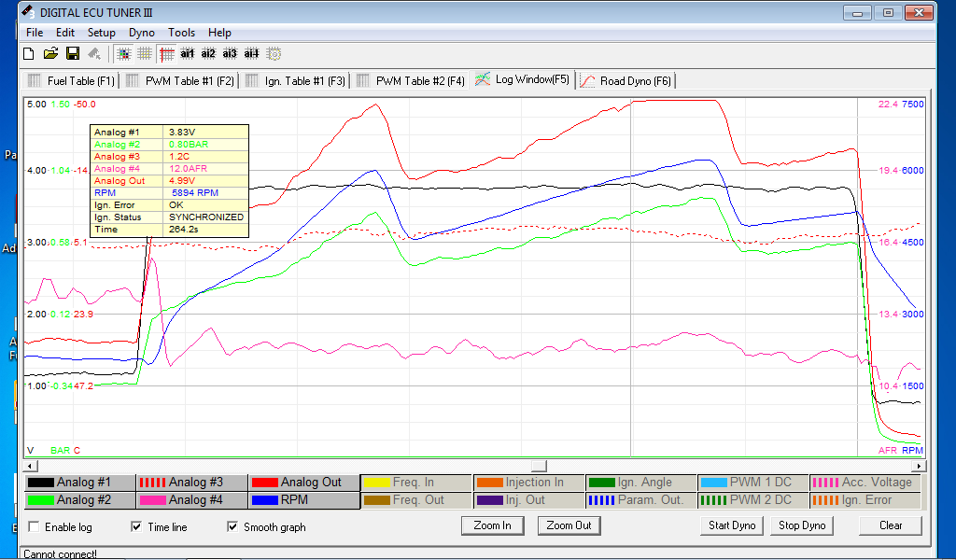
Task: Select the ai4 analog input toolbar icon
Action: point(252,54)
